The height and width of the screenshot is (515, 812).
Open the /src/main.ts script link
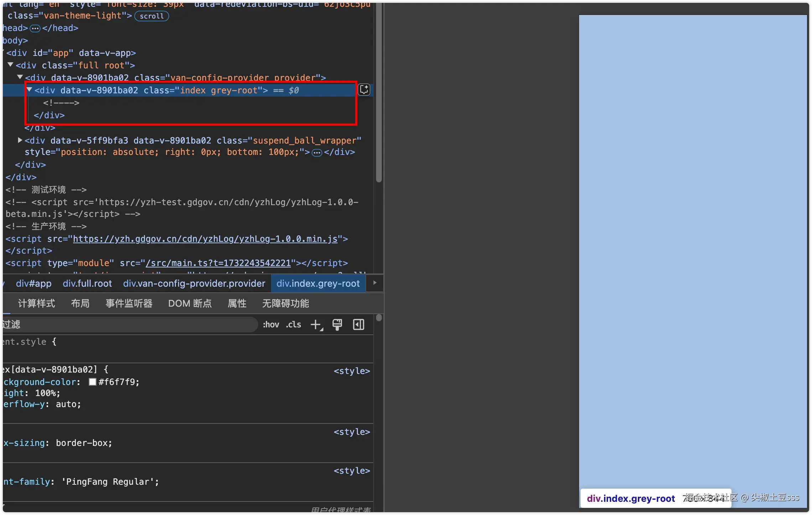(x=218, y=263)
